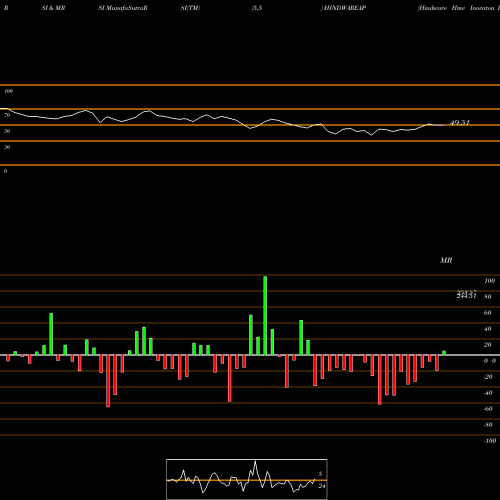Click the -40 label on the MR axis
Image resolution: width=500 pixels, height=500 pixels.
(x=488, y=393)
